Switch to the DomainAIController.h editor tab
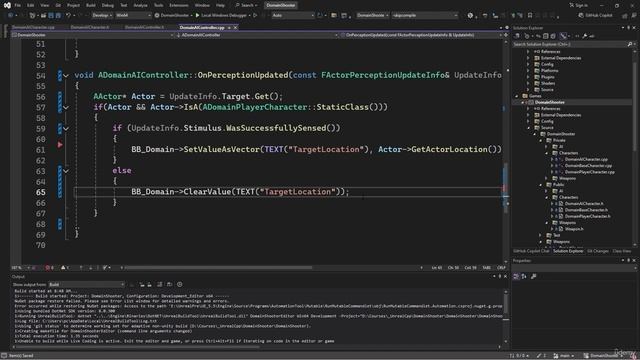 144,27
